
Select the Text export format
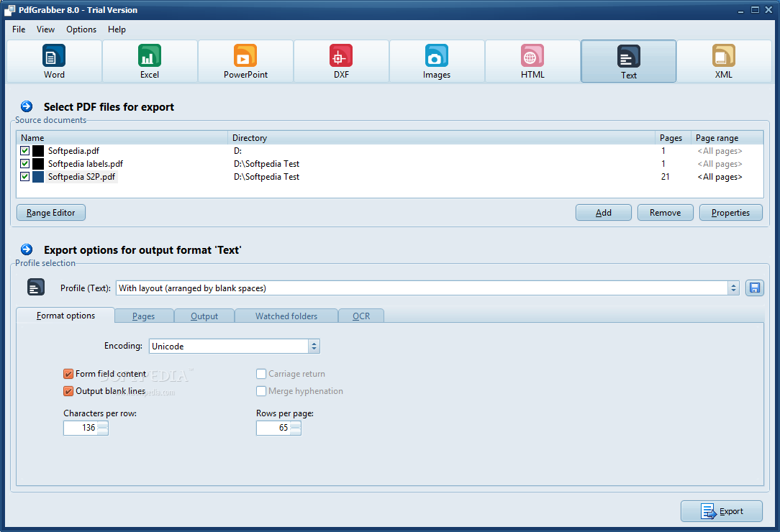628,61
